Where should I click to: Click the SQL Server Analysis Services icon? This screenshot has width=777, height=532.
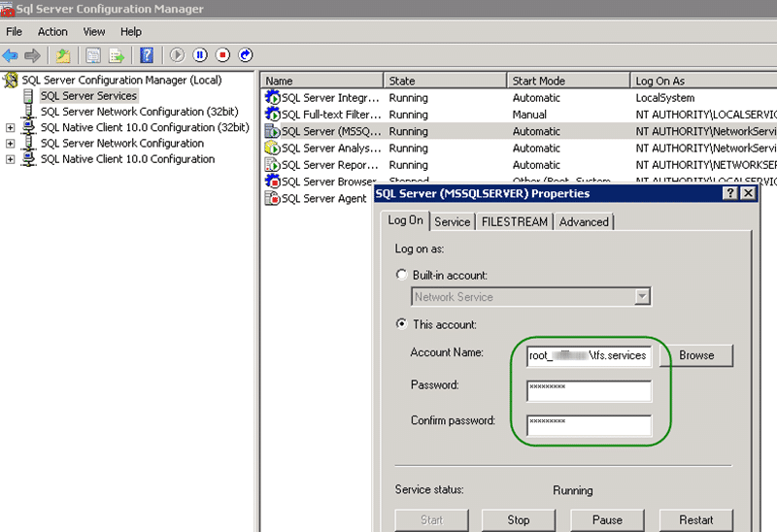(272, 149)
